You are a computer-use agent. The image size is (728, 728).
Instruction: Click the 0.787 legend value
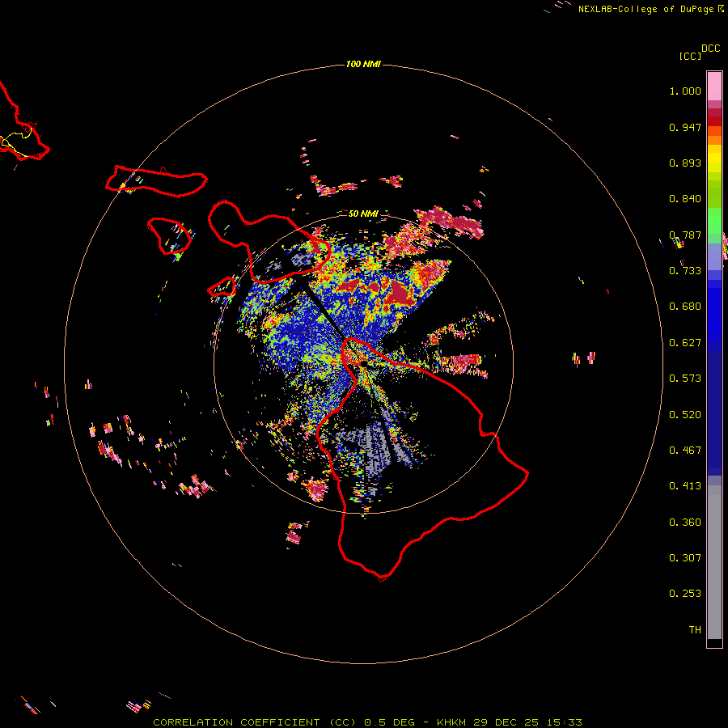[685, 235]
